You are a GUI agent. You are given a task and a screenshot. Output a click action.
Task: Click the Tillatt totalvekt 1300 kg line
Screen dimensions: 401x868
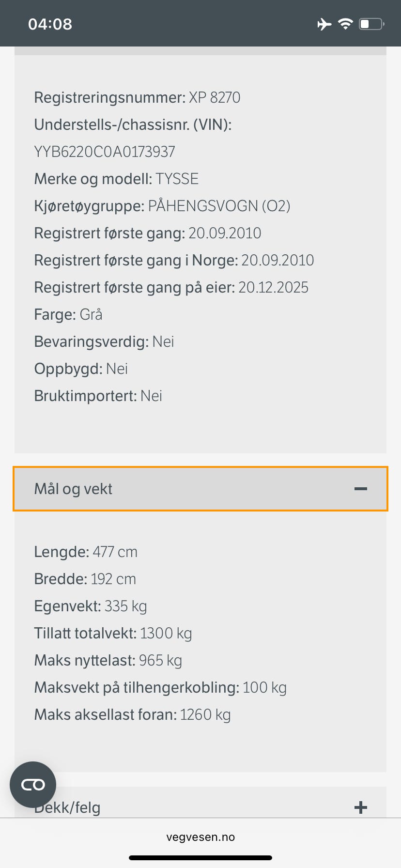[113, 633]
